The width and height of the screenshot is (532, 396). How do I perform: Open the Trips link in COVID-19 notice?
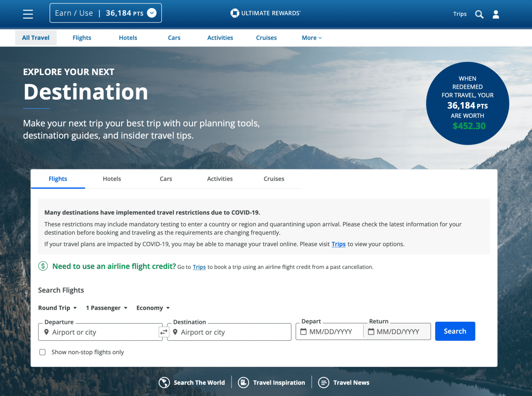tap(338, 244)
